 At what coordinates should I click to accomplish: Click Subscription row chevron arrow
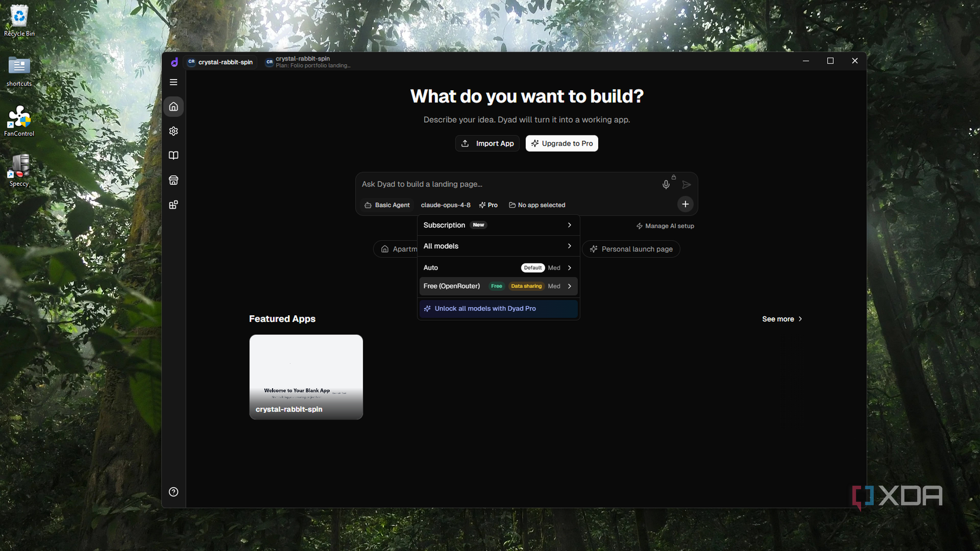tap(569, 225)
